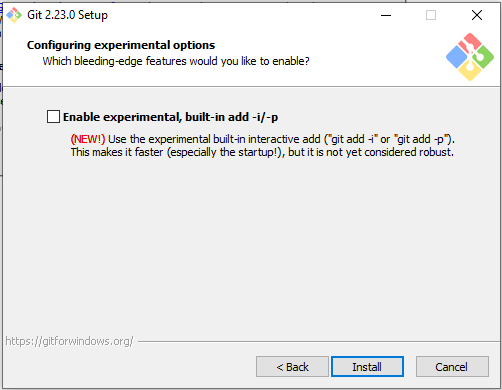
Task: Click the greyed-out maximize button
Action: 431,15
